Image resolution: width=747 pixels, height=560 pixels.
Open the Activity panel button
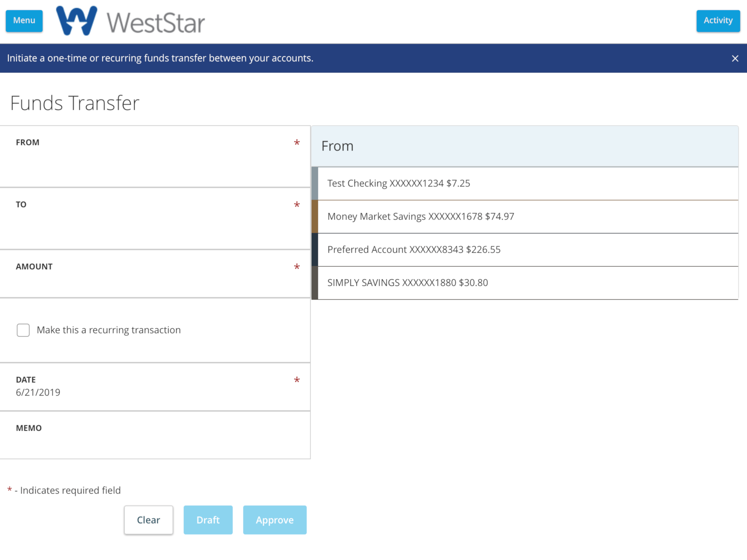718,21
